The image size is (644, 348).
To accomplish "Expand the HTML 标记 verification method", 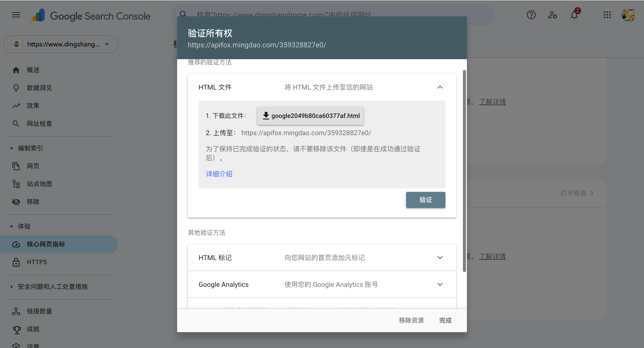I will tap(440, 258).
